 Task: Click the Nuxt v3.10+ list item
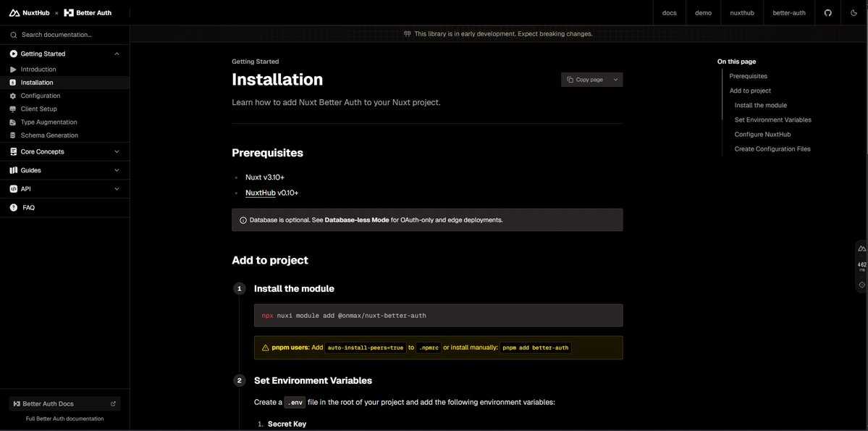(x=265, y=177)
